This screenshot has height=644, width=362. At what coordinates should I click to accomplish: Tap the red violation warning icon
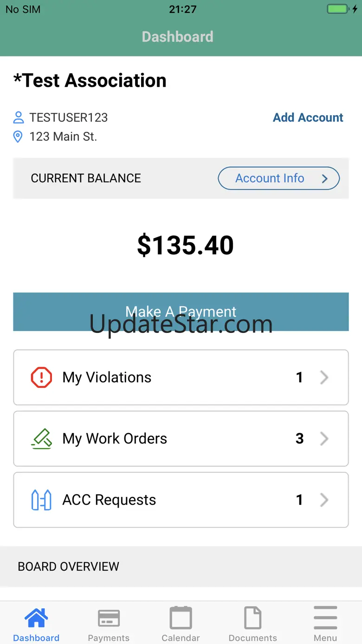tap(41, 377)
